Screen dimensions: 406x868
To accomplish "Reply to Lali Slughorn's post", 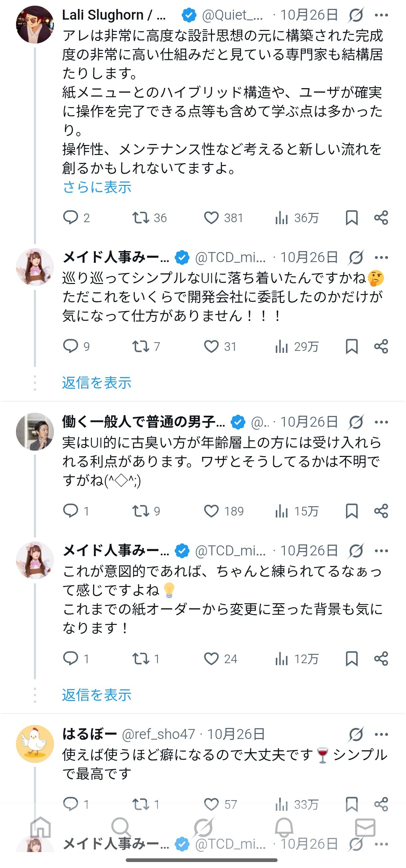I will [x=71, y=218].
